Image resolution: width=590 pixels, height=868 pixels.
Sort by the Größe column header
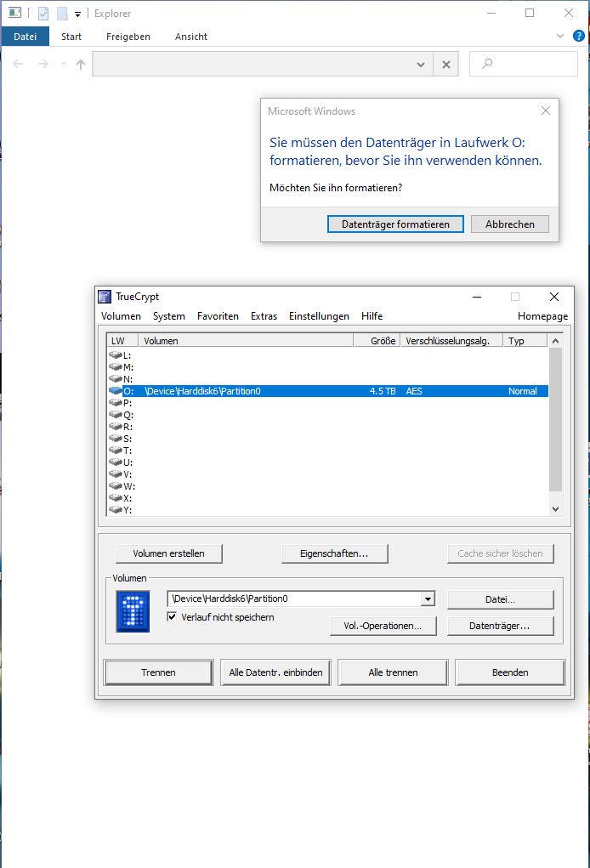[x=377, y=340]
